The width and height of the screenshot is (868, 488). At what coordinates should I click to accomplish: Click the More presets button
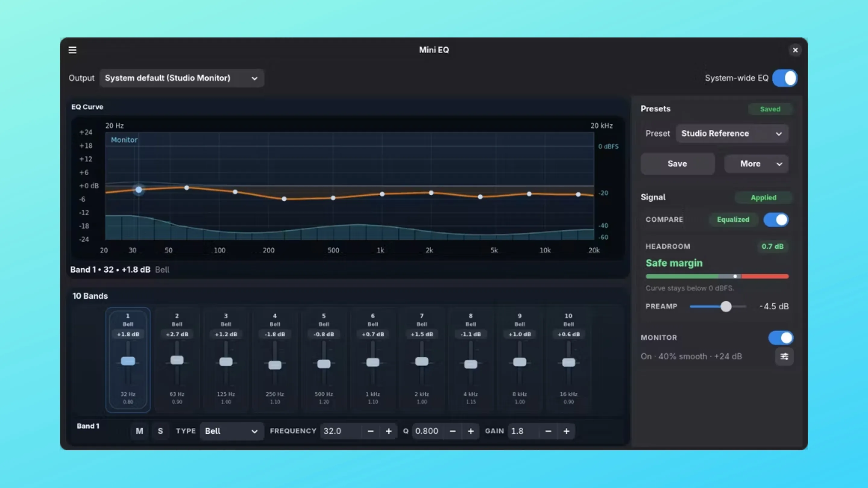pyautogui.click(x=756, y=164)
